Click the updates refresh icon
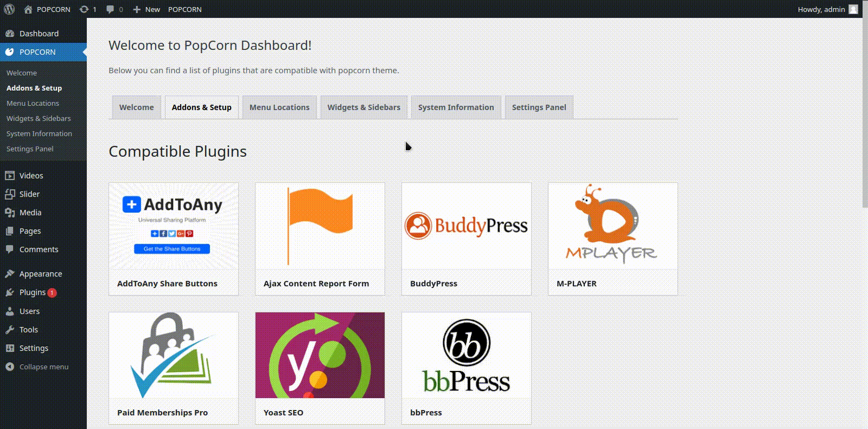The height and width of the screenshot is (429, 868). (x=84, y=9)
